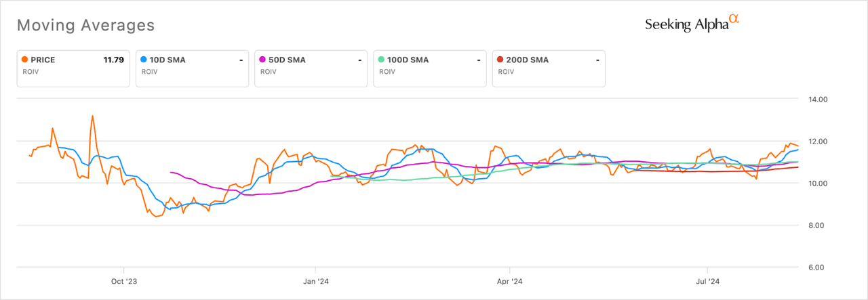Click the magenta 50D SMA dot

click(x=262, y=60)
